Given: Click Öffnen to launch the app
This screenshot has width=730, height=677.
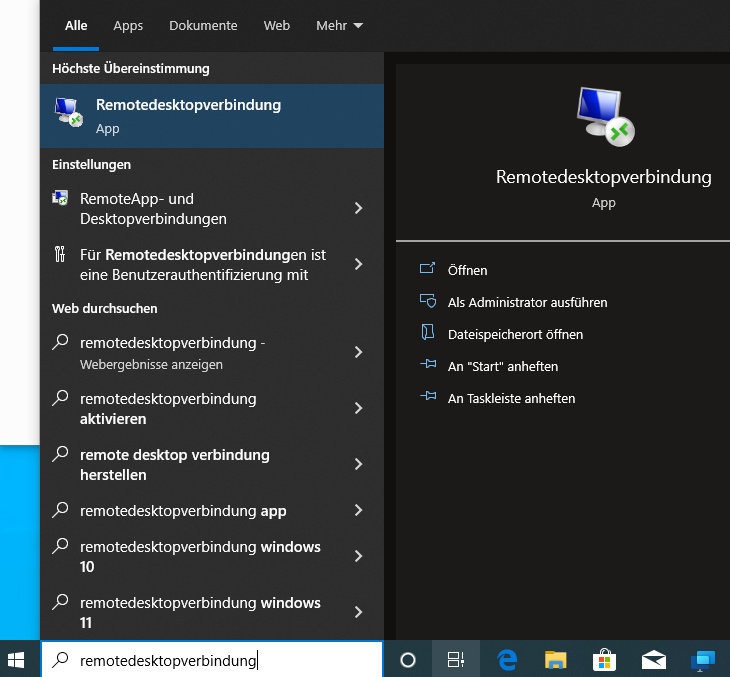Looking at the screenshot, I should tap(467, 270).
